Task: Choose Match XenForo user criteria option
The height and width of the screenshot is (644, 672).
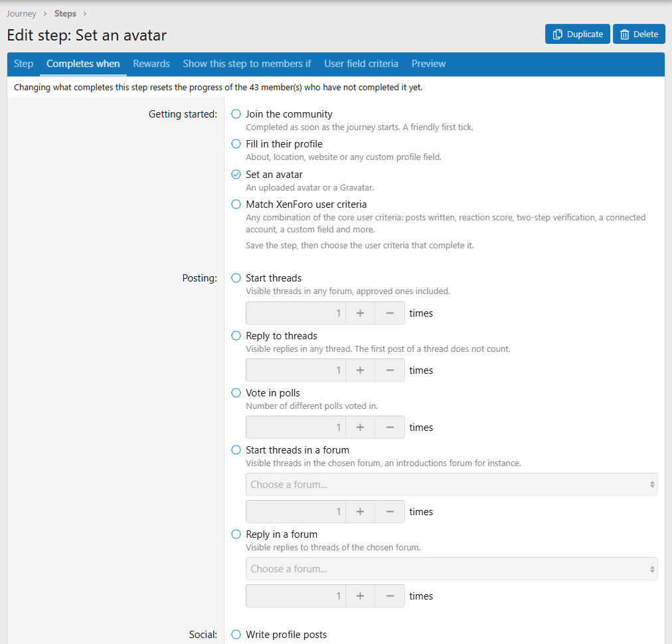Action: [236, 204]
